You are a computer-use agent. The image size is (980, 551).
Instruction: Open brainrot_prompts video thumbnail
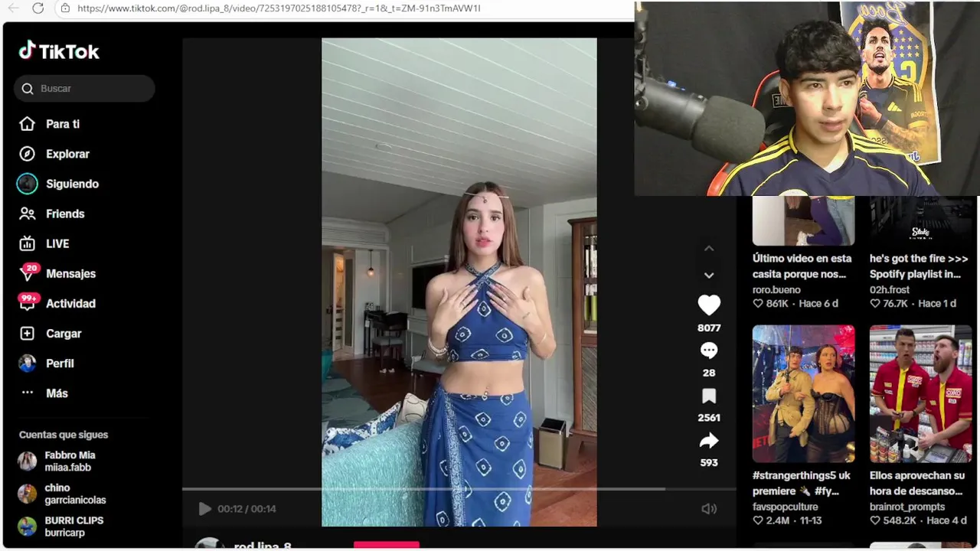pos(920,394)
